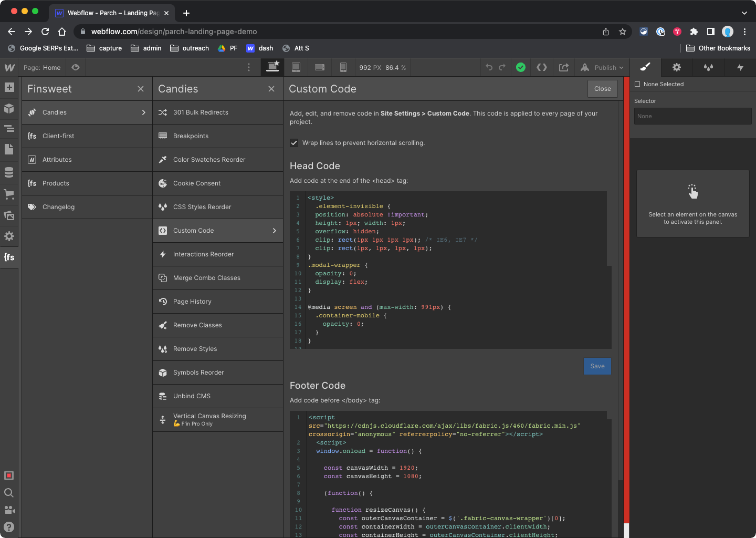Switch to the desktop base breakpoint
Image resolution: width=756 pixels, height=538 pixels.
click(x=272, y=67)
